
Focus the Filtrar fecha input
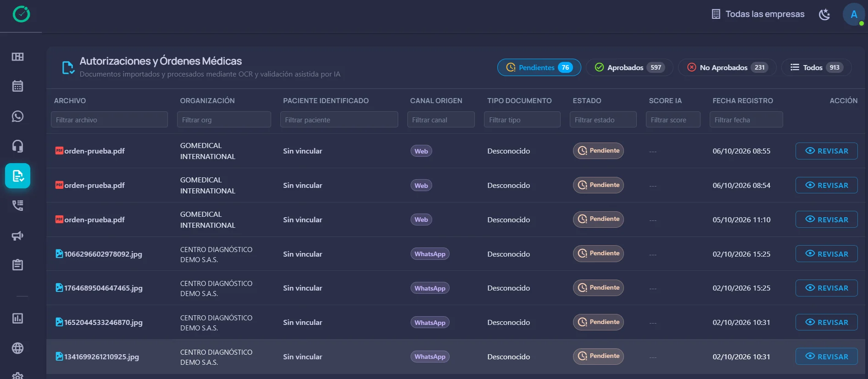pyautogui.click(x=746, y=120)
